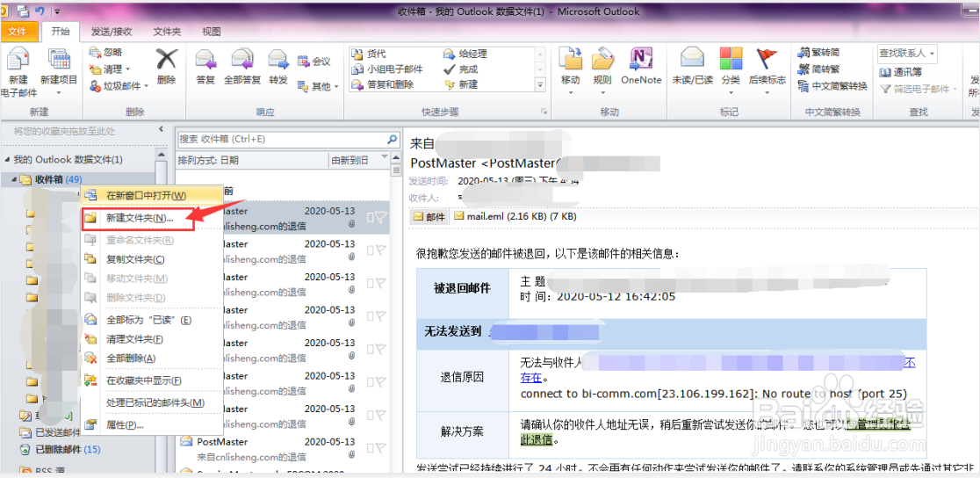Flag the first PostMaster message
980x478 pixels.
(x=382, y=216)
